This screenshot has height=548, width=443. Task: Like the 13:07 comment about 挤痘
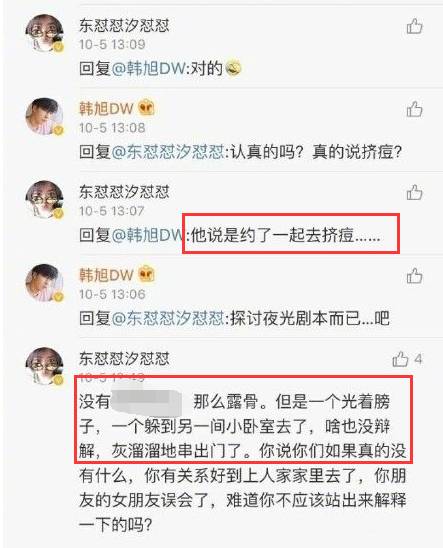click(x=415, y=192)
